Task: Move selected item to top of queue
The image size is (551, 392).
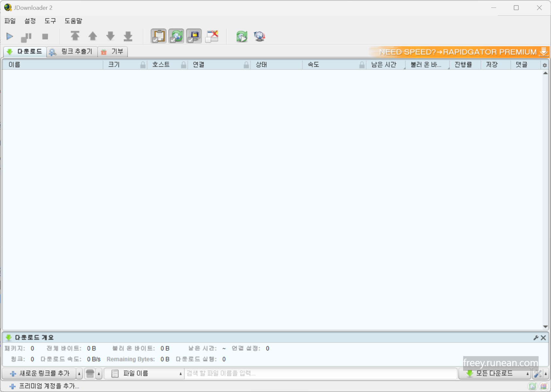Action: 75,36
